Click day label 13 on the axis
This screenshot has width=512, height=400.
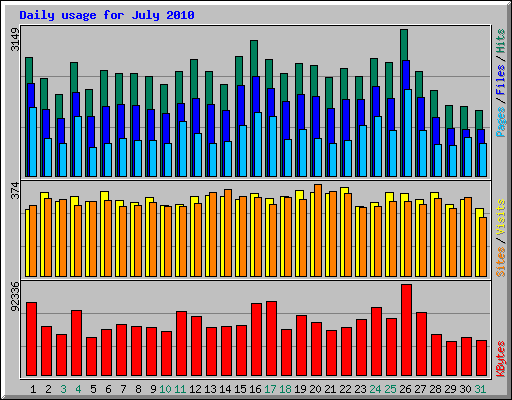(x=210, y=389)
